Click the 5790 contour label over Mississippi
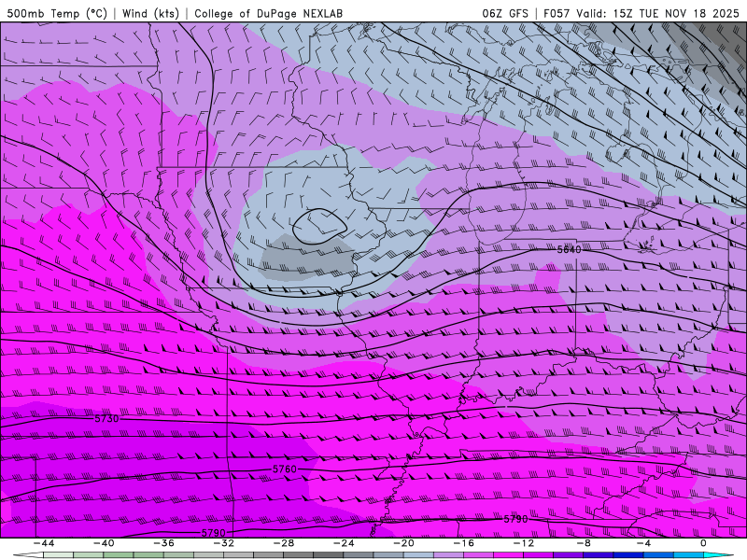This screenshot has height=560, width=747. (x=516, y=519)
